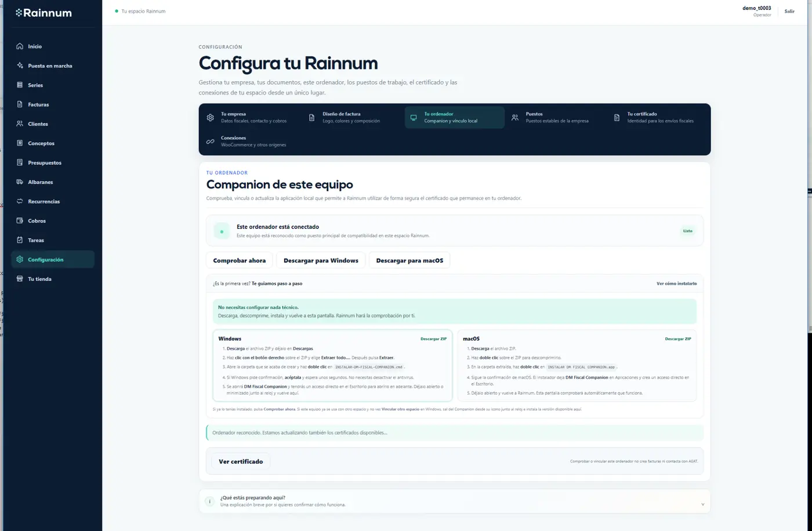Click the info icon beside '¿Qué estás preparando aquí?'

click(x=210, y=501)
